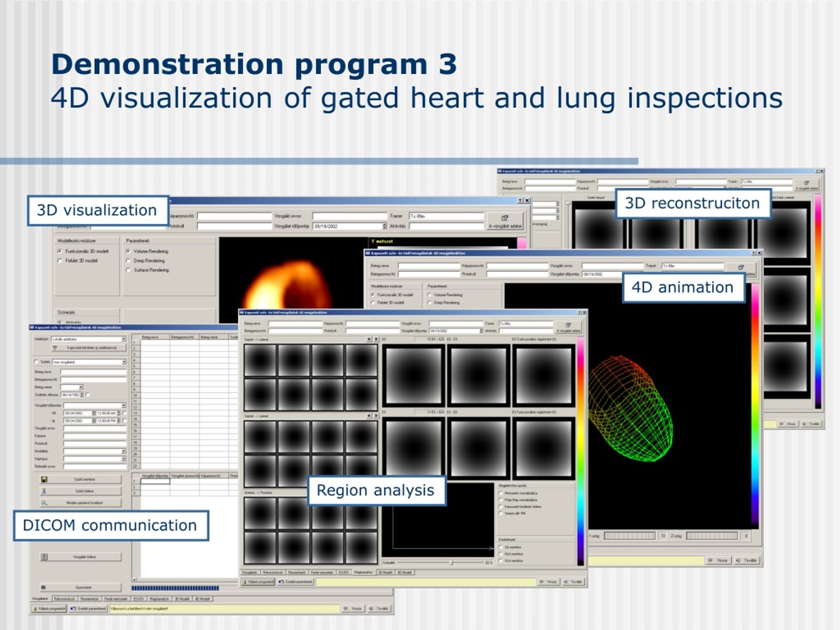
Task: Click date spinner in Region analysis Vizsgálat időpontja
Action: coord(481,331)
